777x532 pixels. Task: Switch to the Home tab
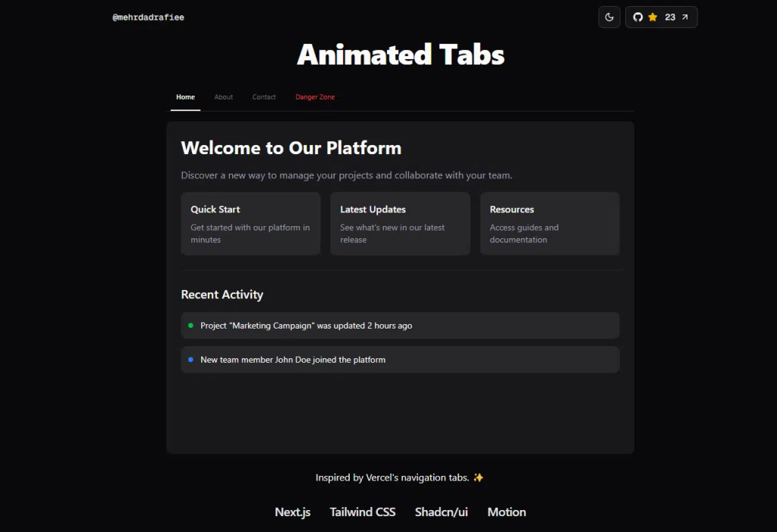pos(185,97)
